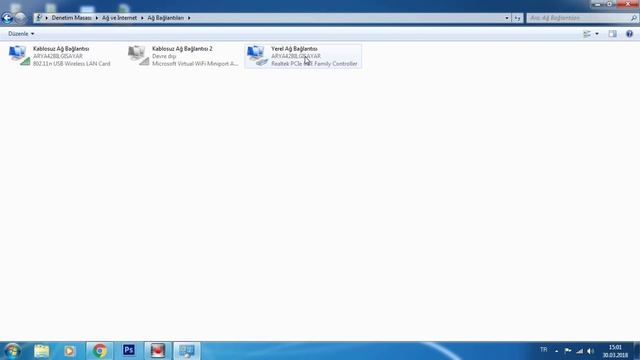This screenshot has height=360, width=640.
Task: Click the Realtek PCIe Family Controller text
Action: click(x=314, y=64)
